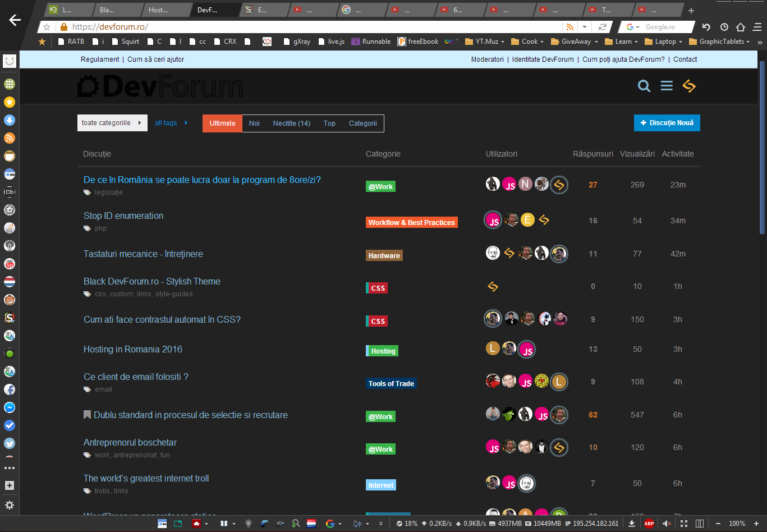Open Adblock Plus from the status bar
This screenshot has height=532, width=767.
tap(649, 523)
